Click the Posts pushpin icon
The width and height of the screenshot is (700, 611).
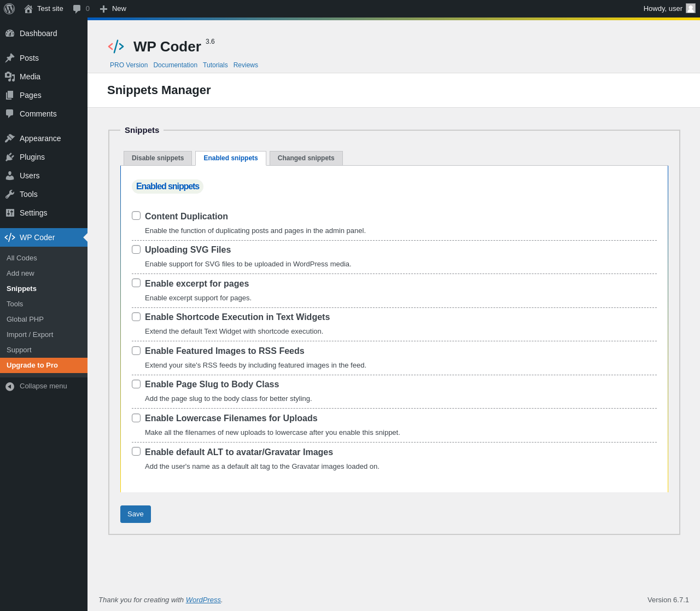coord(10,58)
